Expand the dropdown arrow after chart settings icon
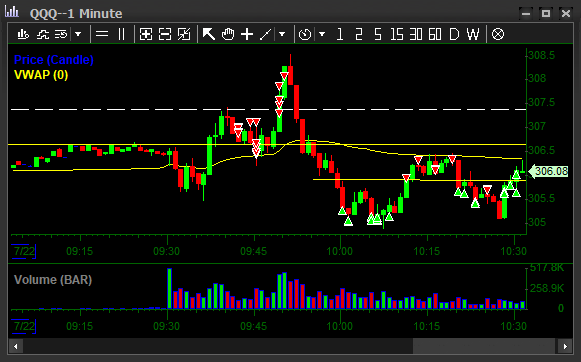Screen dimensions: 581x362 tap(78, 34)
